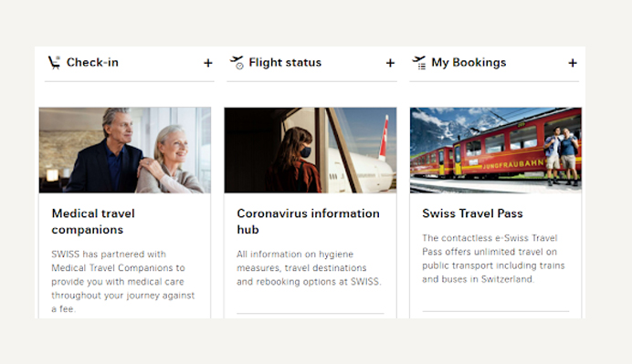This screenshot has height=364, width=632.
Task: Click the Flight status airplane clock icon
Action: pos(237,62)
